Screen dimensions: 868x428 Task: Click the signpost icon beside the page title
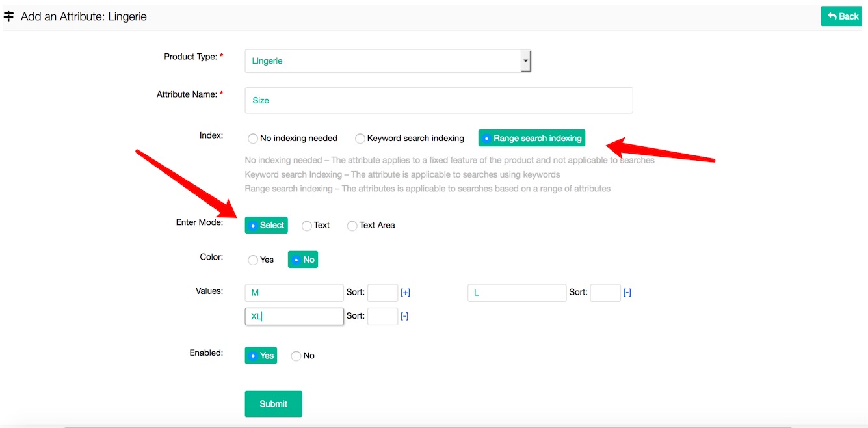tap(8, 16)
